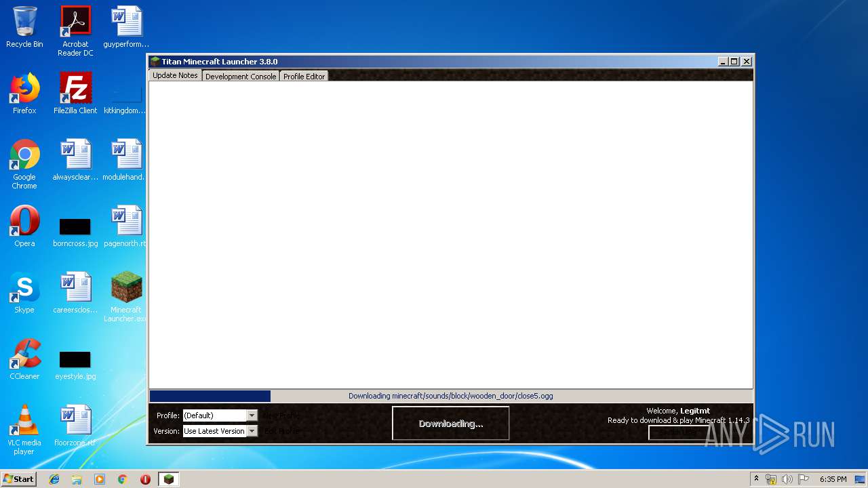Click the New Profile button
This screenshot has width=868, height=488.
[281, 415]
